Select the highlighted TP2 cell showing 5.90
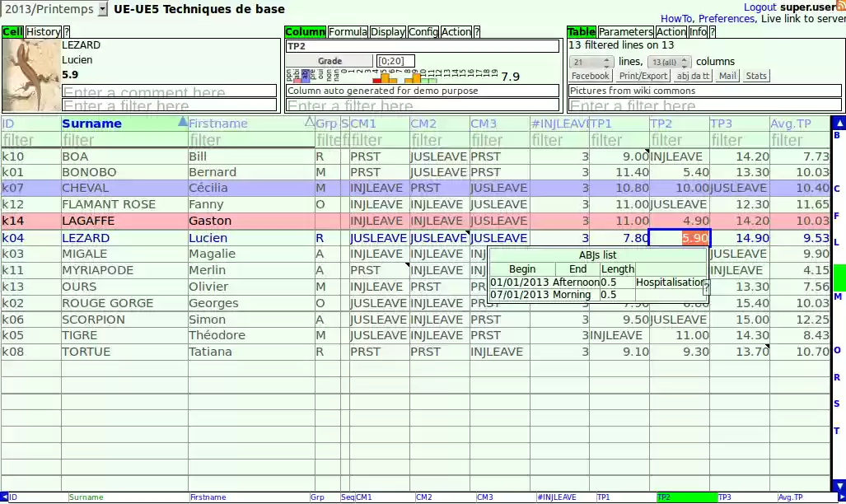Image resolution: width=846 pixels, height=504 pixels. [680, 237]
